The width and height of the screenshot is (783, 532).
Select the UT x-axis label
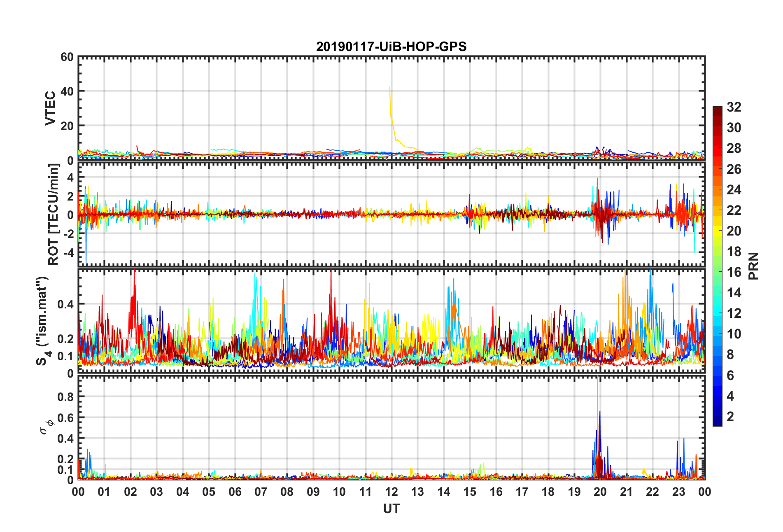click(391, 509)
